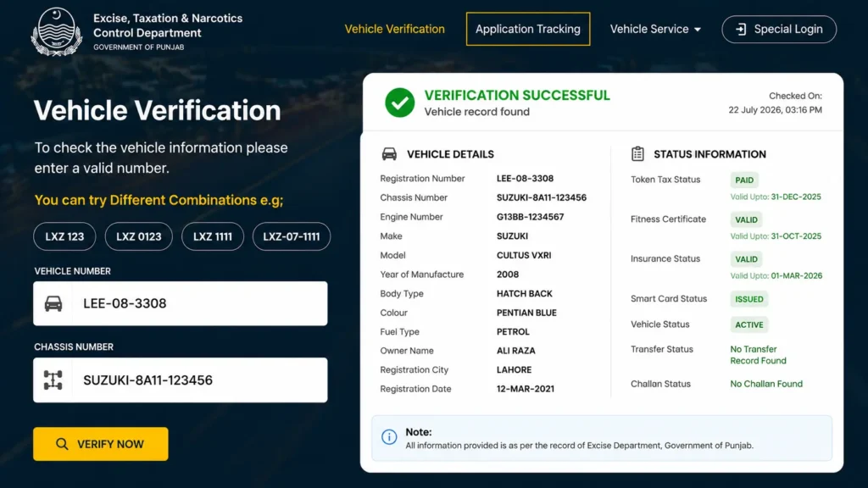Open the Vehicle Verification nav tab
Screen dimensions: 868x488
395,29
